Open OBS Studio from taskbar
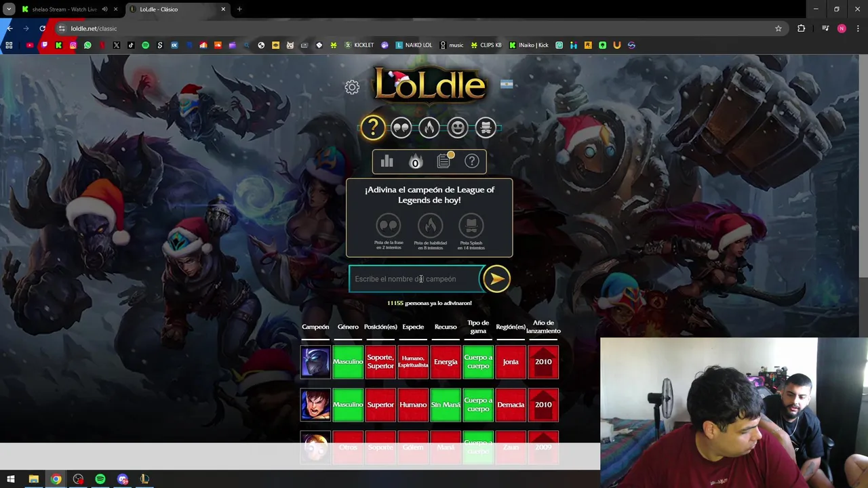This screenshot has height=488, width=868. [78, 479]
